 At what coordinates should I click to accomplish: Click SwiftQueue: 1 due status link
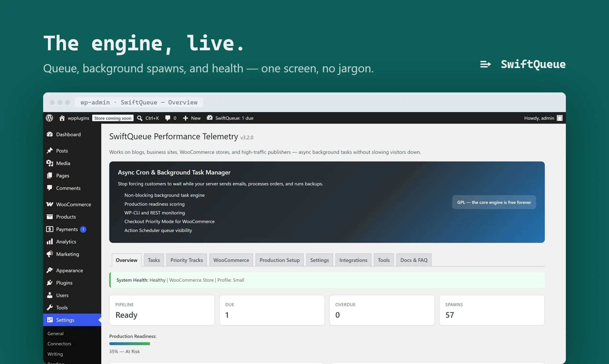234,118
